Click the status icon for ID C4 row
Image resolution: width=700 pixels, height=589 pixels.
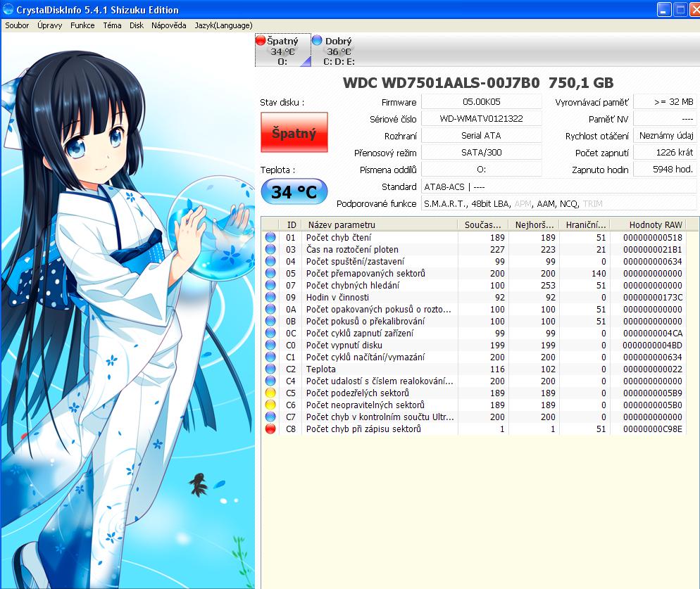(x=270, y=381)
